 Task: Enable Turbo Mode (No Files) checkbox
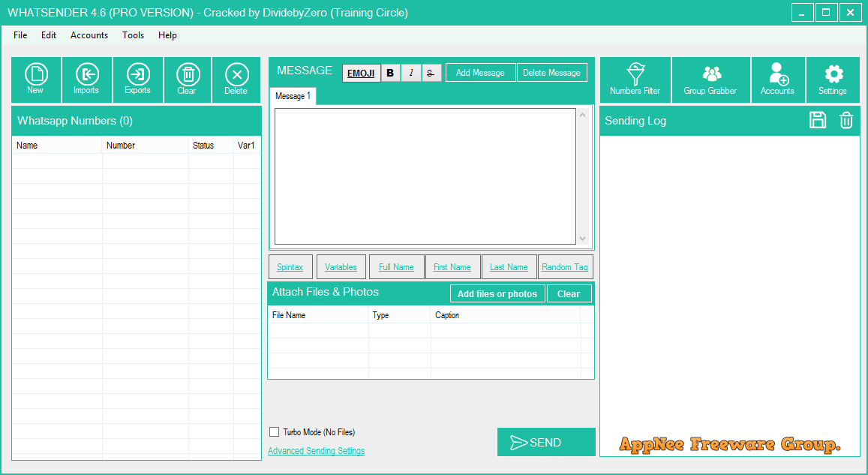click(x=274, y=431)
